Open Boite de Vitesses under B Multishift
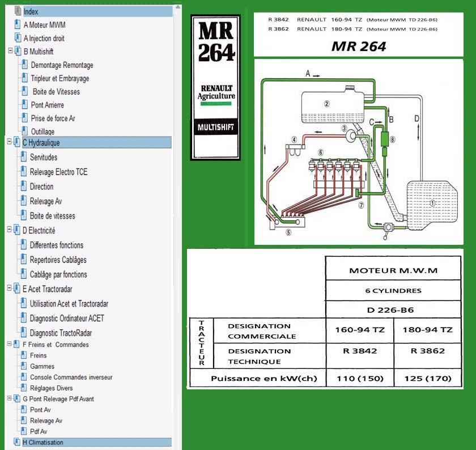The width and height of the screenshot is (476, 450). click(57, 92)
